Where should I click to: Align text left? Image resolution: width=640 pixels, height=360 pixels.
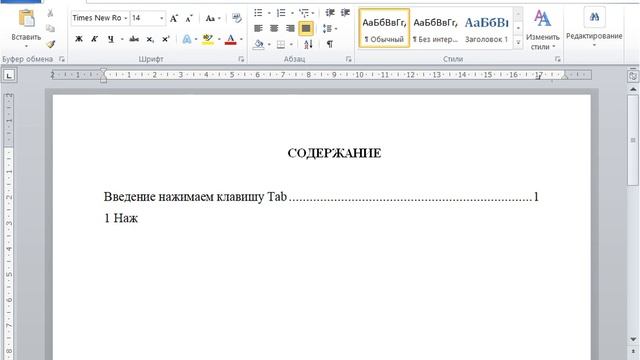click(x=258, y=29)
